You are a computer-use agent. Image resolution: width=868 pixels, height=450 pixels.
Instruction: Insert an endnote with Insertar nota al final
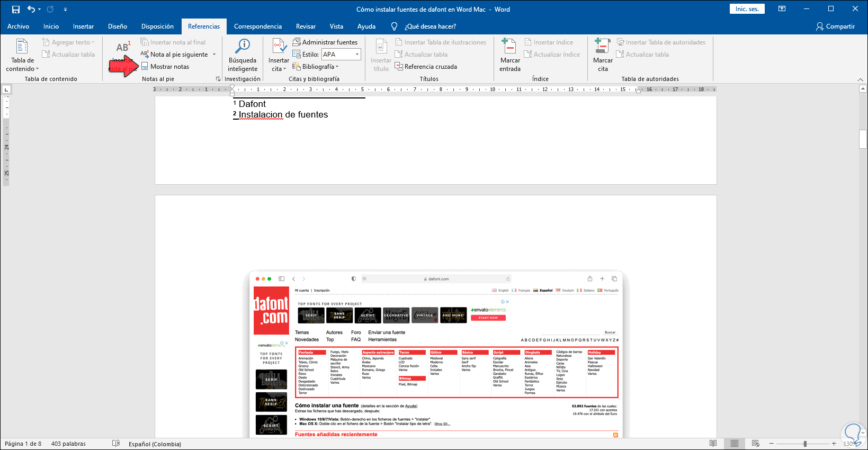coord(173,42)
